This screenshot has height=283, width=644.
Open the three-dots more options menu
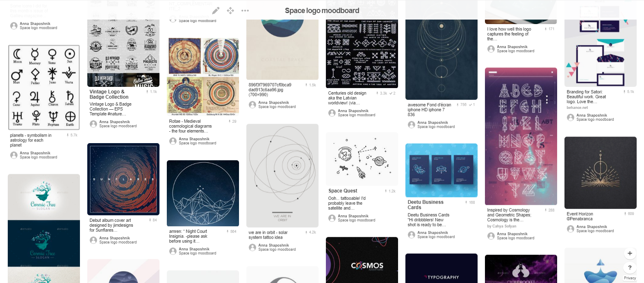pyautogui.click(x=245, y=11)
